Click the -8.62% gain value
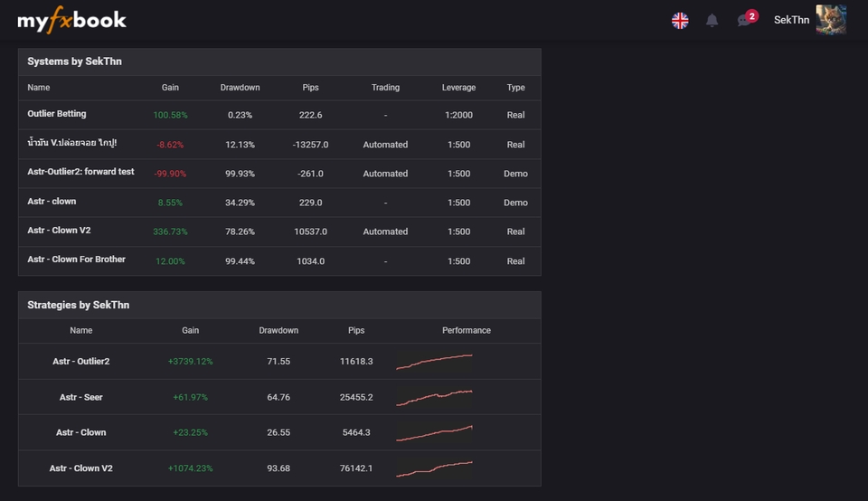The image size is (868, 501). point(170,145)
